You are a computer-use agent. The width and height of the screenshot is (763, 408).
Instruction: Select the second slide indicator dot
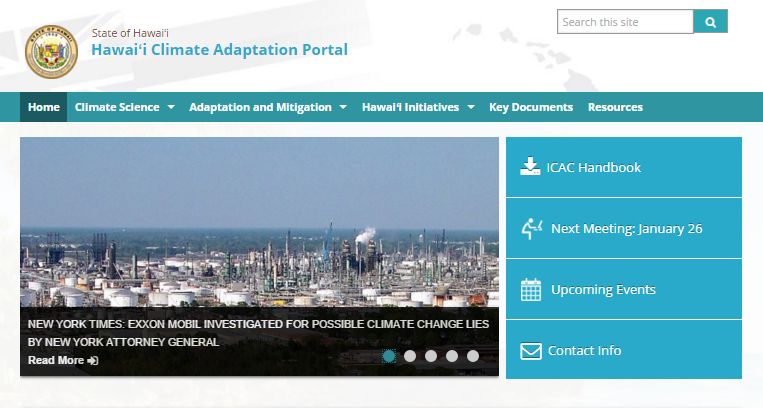[x=410, y=356]
